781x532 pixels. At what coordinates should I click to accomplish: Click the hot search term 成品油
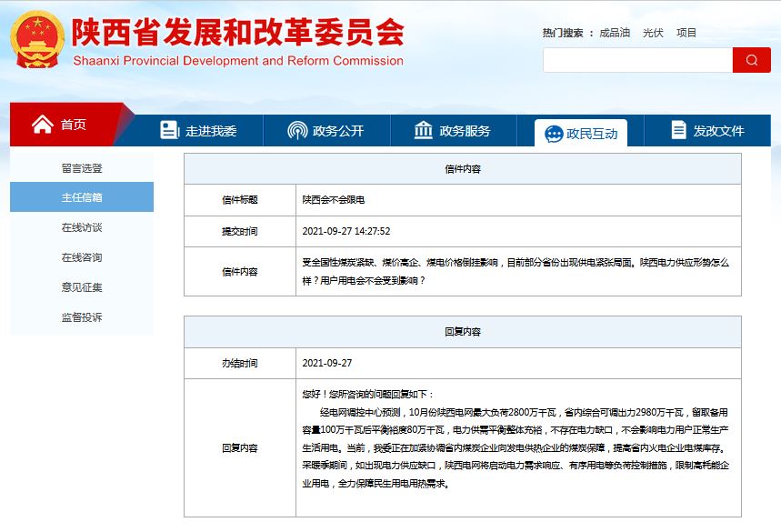[x=615, y=33]
